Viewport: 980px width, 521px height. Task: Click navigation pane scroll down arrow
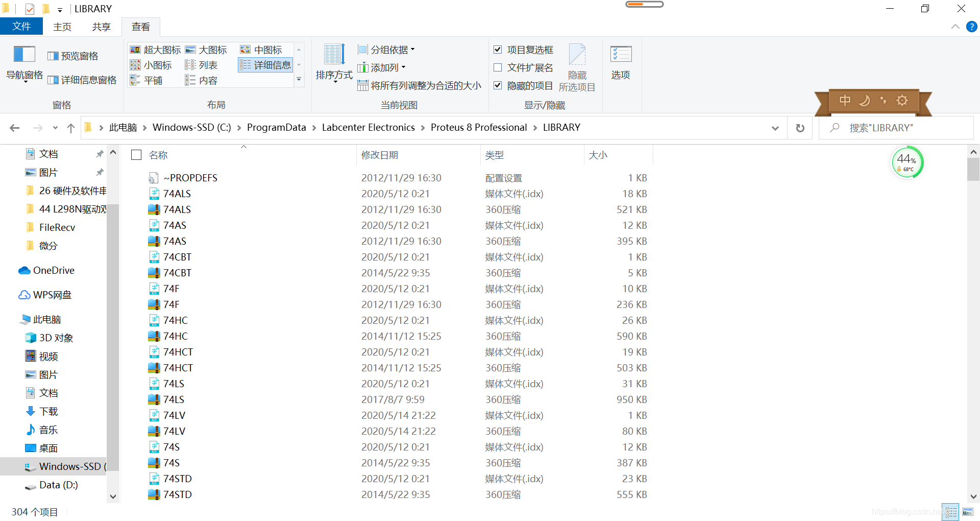(113, 496)
